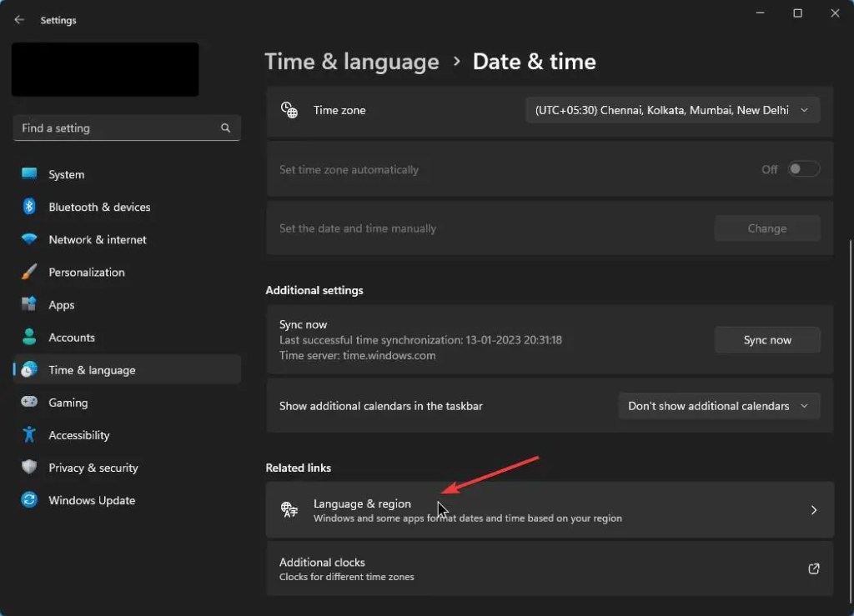The width and height of the screenshot is (854, 616).
Task: Click 'Show additional calendars in the taskbar' label
Action: pos(380,406)
